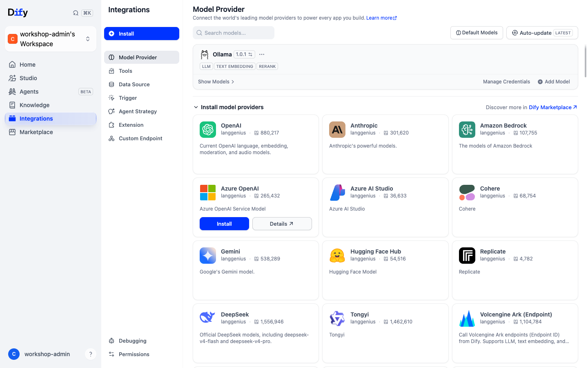
Task: Click the Hugging Face Hub emoji icon
Action: [337, 256]
